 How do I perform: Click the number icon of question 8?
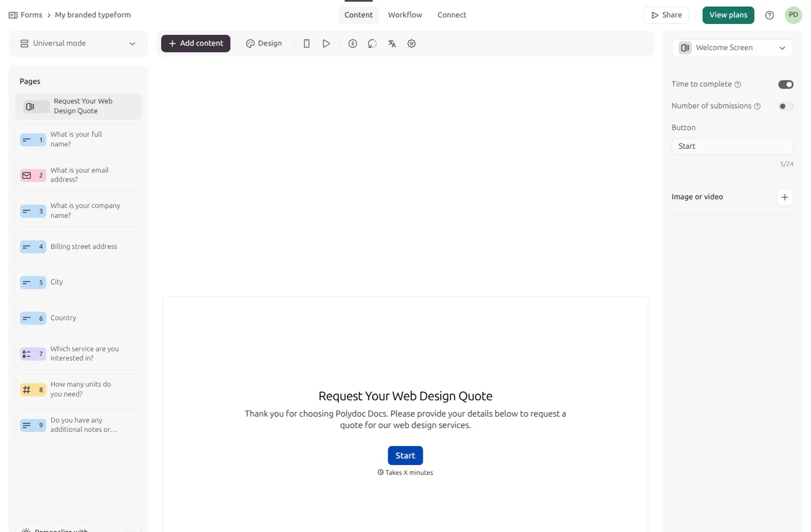pos(27,389)
